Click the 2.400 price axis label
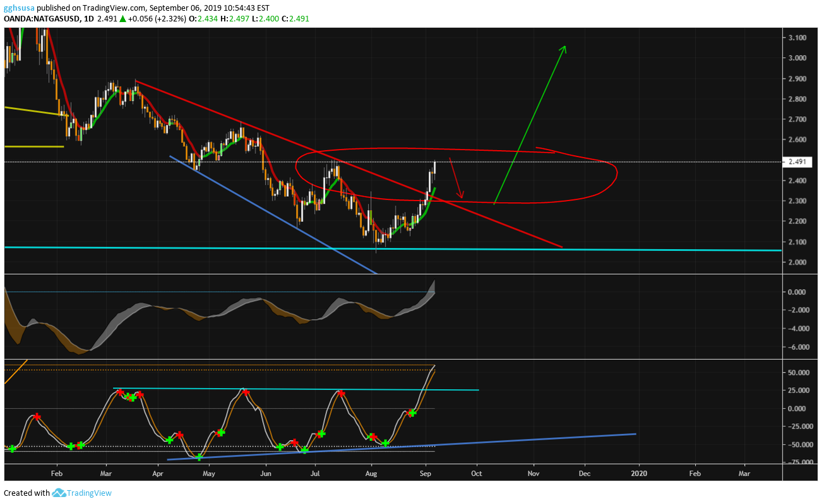This screenshot has width=822, height=504. (797, 180)
